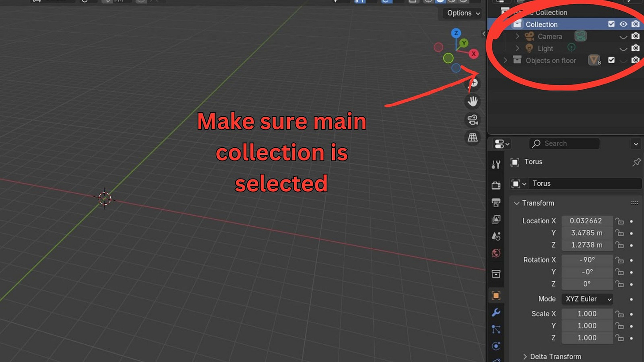Open the Scene properties tab
644x362 pixels.
(x=496, y=236)
